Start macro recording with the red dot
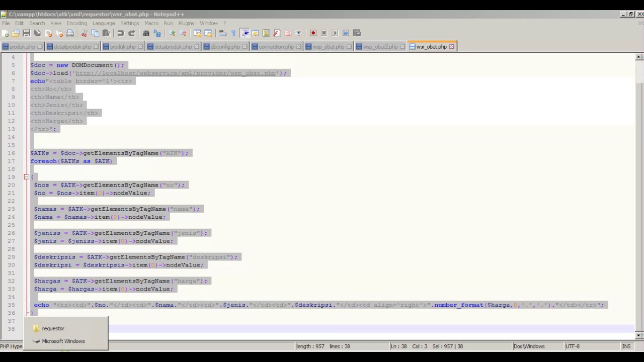The width and height of the screenshot is (644, 362). pyautogui.click(x=313, y=33)
